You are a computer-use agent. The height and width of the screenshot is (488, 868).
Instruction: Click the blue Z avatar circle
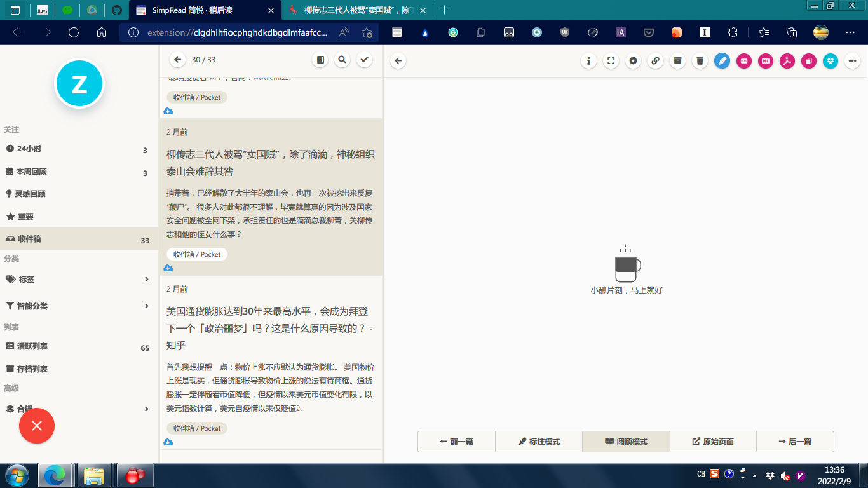(x=79, y=83)
